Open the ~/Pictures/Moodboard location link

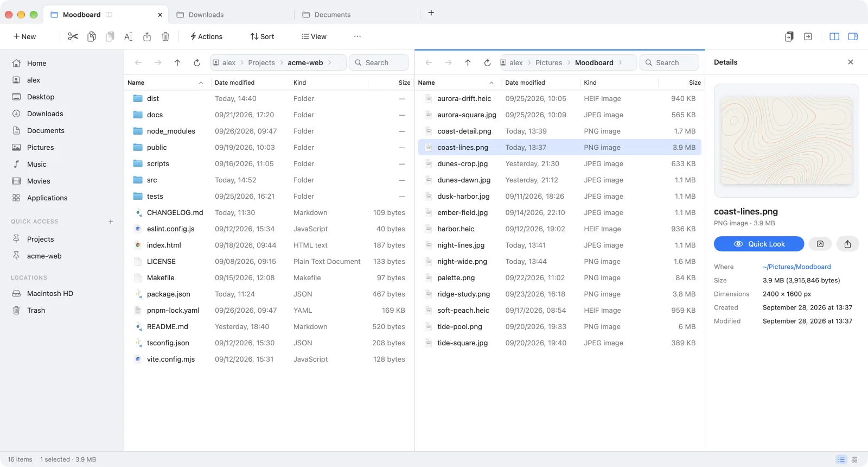797,267
